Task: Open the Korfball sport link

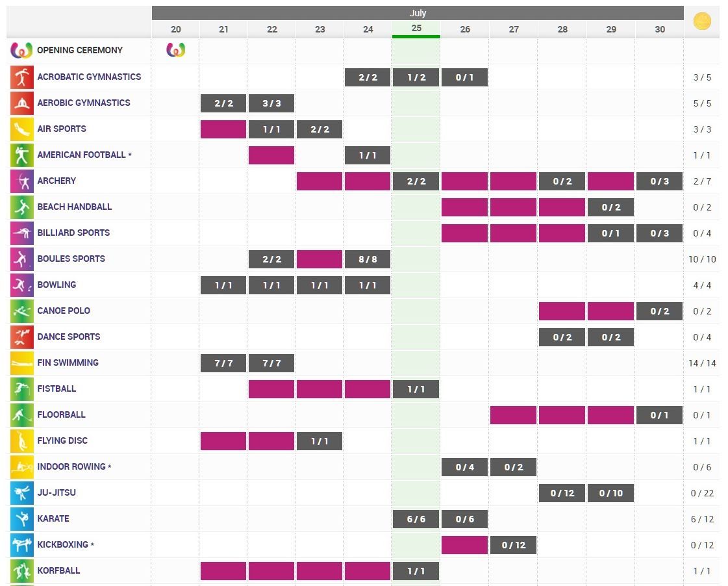Action: click(58, 570)
